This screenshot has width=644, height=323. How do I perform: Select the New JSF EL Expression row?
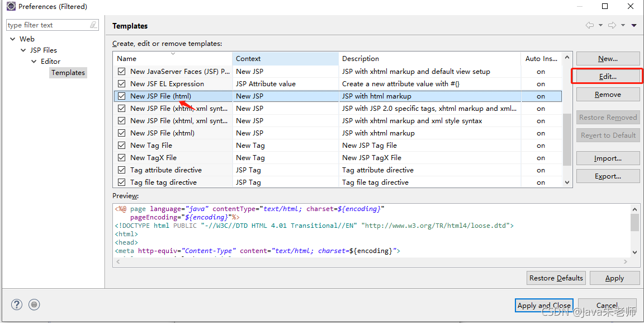click(338, 83)
